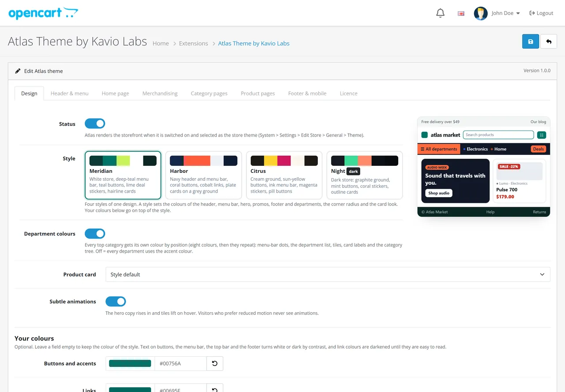Click the pencil icon beside Edit Atlas theme

(18, 71)
